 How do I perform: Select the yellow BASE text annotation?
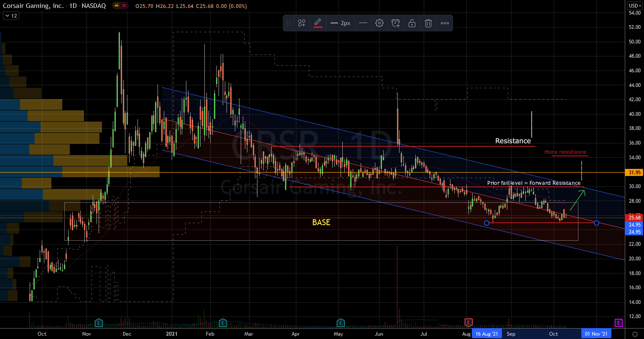(x=321, y=222)
